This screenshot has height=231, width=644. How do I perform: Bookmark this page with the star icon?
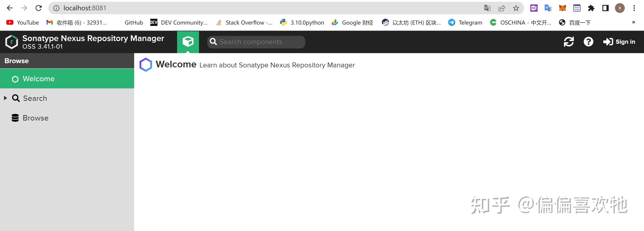516,8
